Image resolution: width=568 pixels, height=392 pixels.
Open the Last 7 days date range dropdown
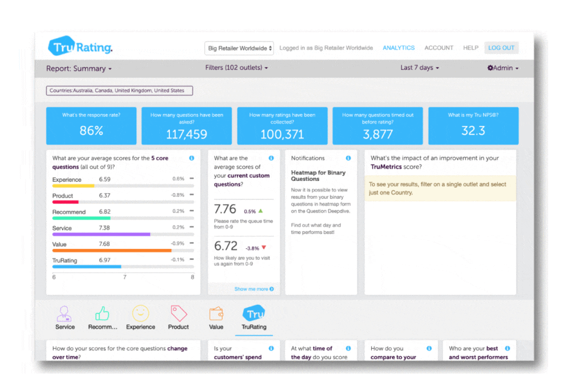[x=420, y=68]
